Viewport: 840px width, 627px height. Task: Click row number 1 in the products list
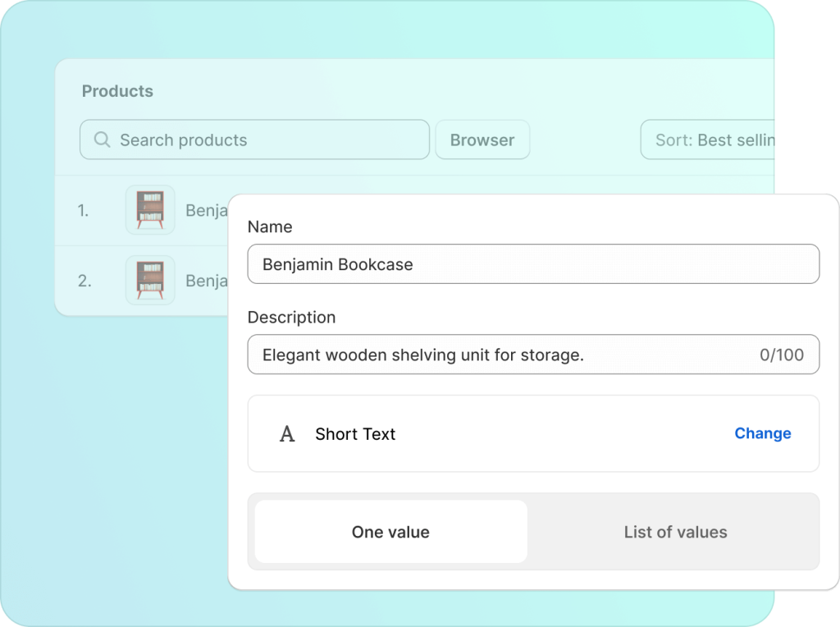pos(83,210)
